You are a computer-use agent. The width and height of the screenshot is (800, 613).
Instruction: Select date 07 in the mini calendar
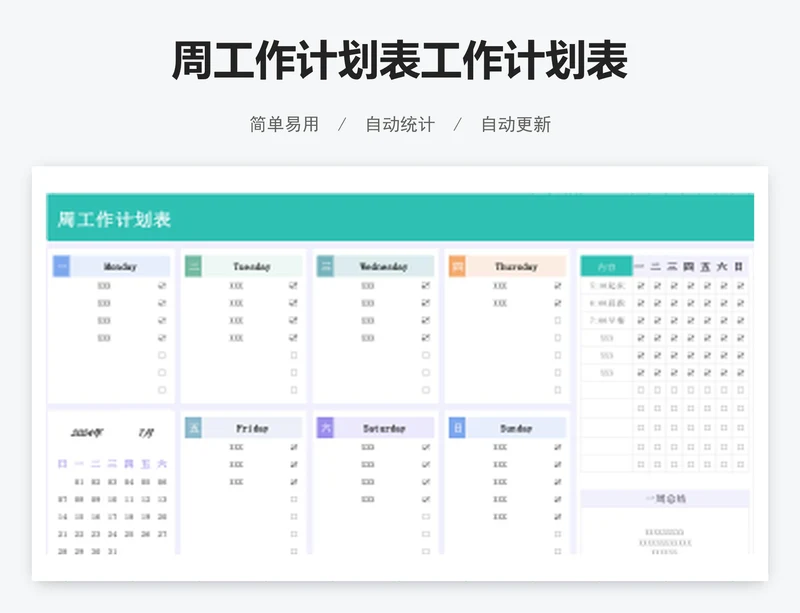point(62,499)
